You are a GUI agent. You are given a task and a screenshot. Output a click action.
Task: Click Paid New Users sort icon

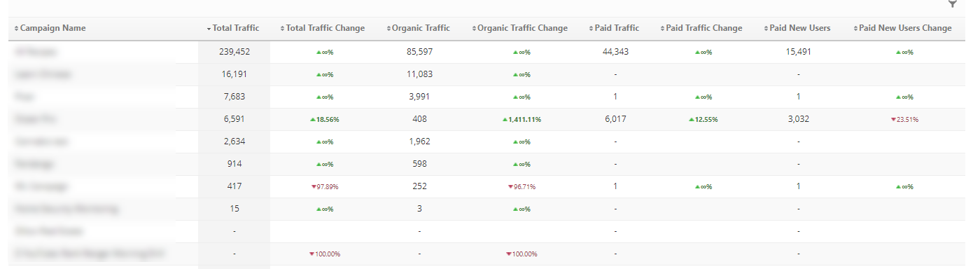tap(766, 29)
